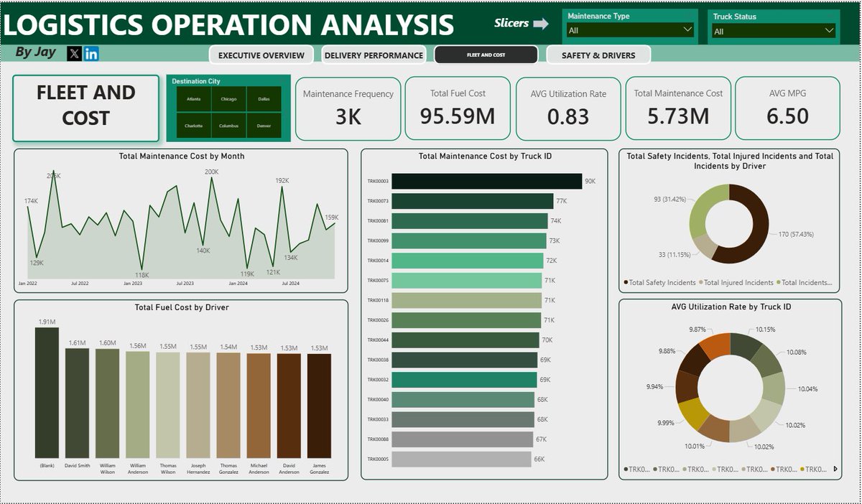Select the orange 9.87% utilization slice
Screen dimensions: 862x504
coord(715,345)
